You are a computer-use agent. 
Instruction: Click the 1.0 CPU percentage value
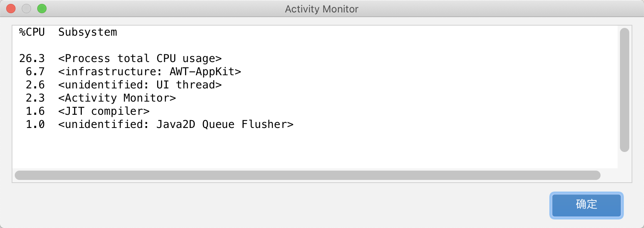[x=35, y=124]
